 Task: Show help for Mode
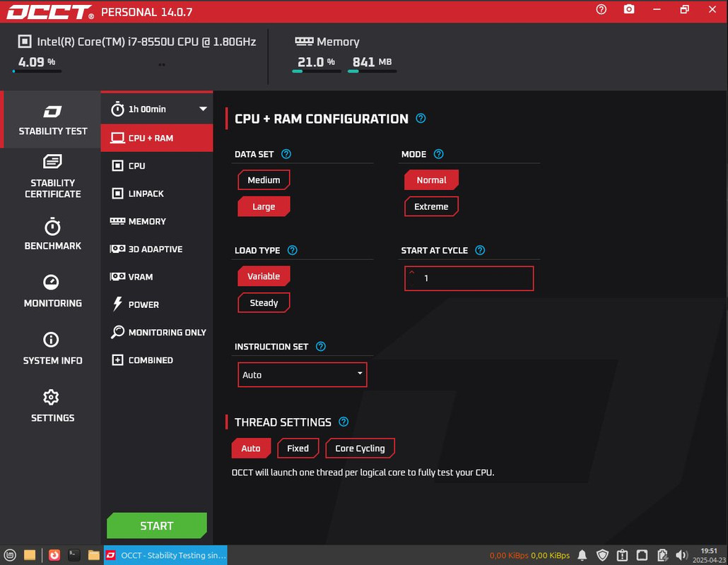point(438,154)
